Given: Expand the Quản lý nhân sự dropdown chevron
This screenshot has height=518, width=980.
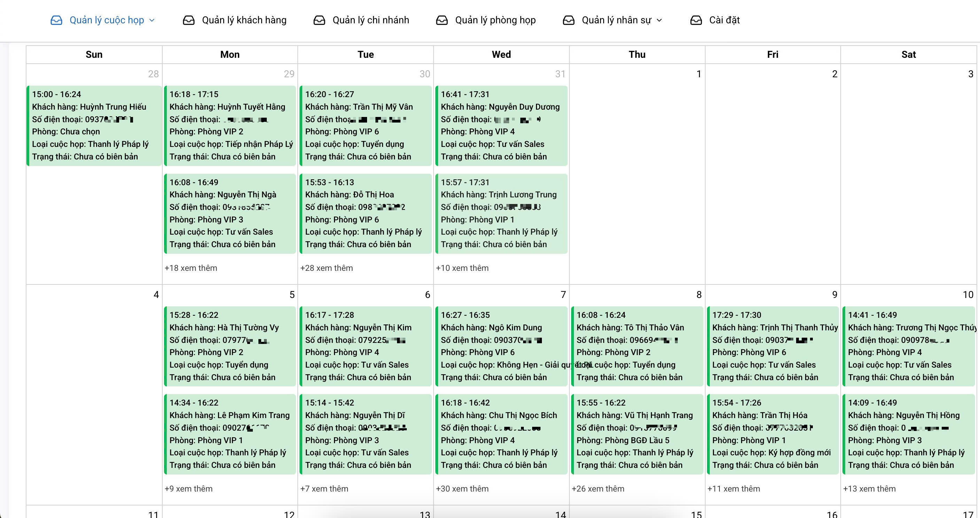Looking at the screenshot, I should pos(660,20).
